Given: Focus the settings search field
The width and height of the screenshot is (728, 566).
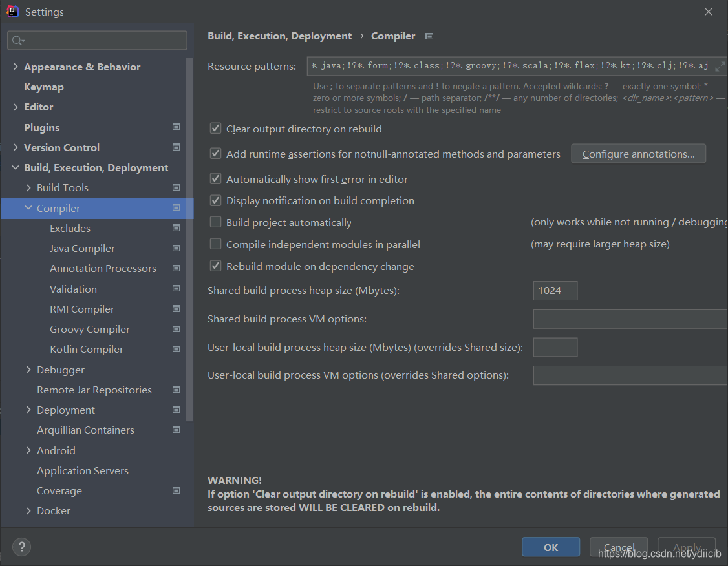Looking at the screenshot, I should pos(97,40).
